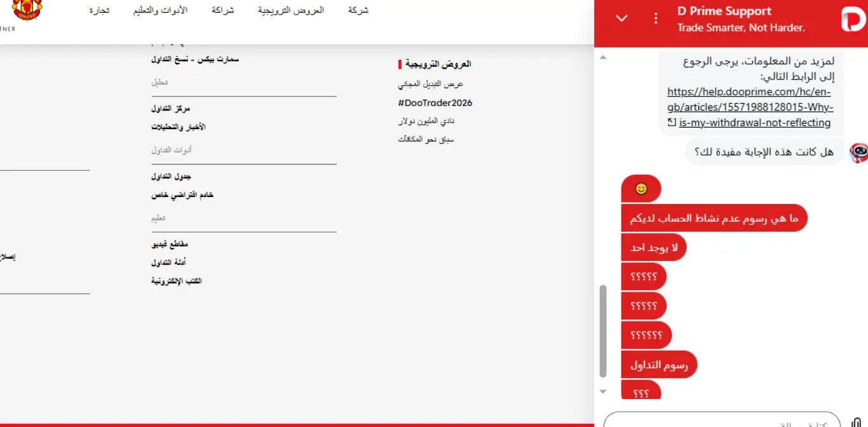Open the الكتب الإلكترونية link
The image size is (868, 427).
pos(176,281)
